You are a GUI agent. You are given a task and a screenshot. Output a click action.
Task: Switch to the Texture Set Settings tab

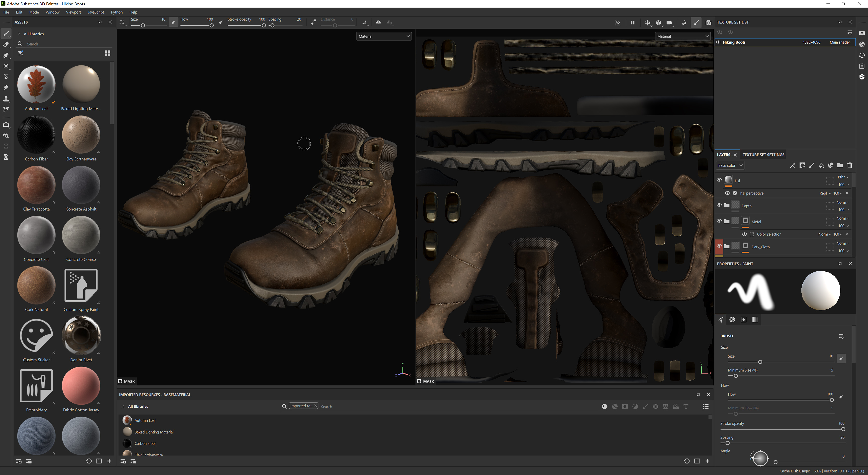pos(763,155)
